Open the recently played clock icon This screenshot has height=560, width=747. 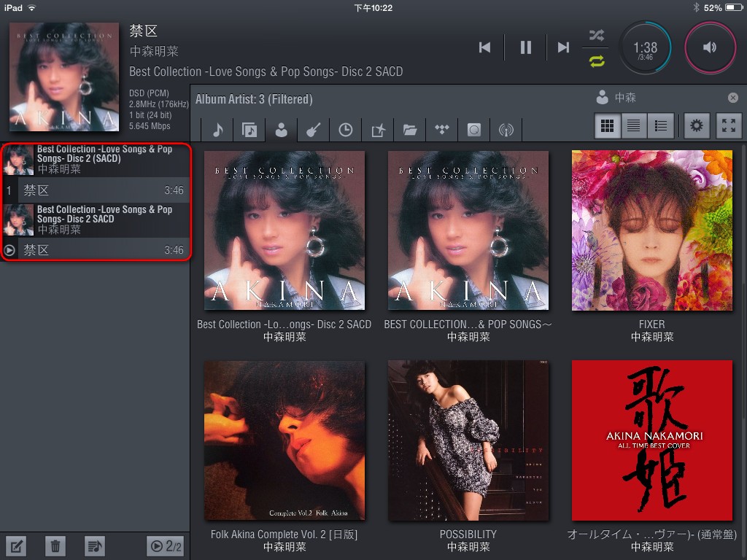point(346,130)
